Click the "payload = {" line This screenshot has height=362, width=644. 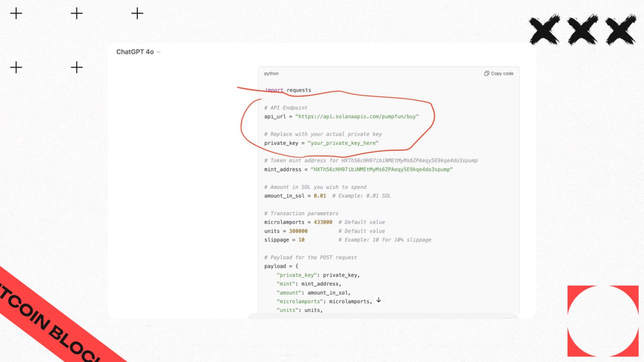coord(282,266)
